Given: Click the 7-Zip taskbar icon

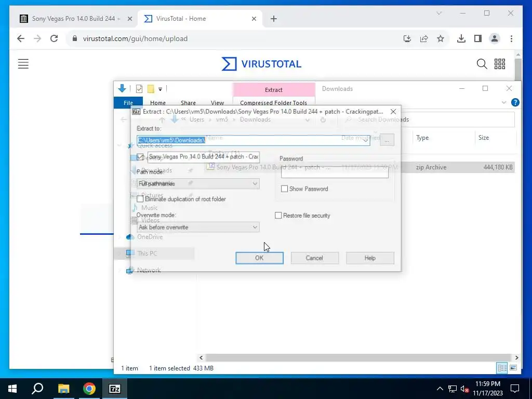Looking at the screenshot, I should tap(114, 389).
